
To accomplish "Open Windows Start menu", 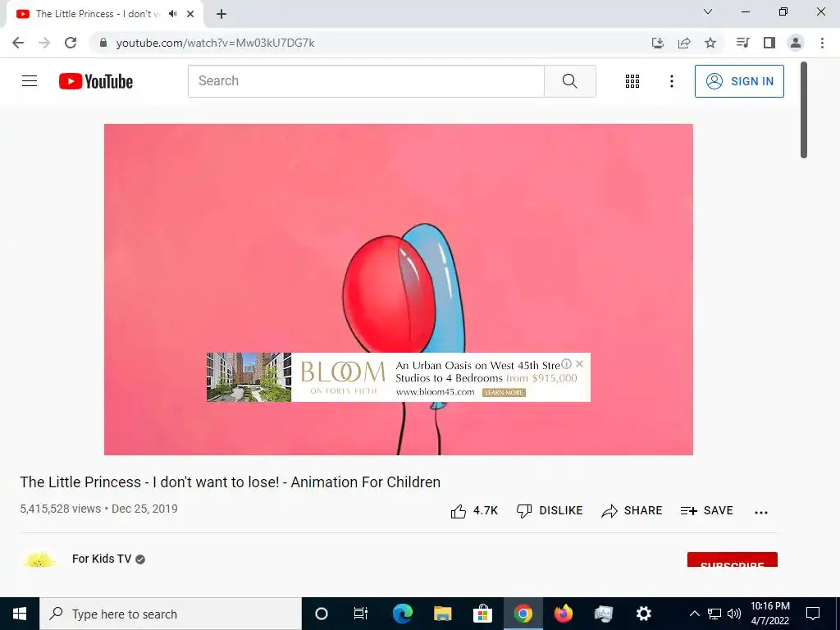I will coord(20,614).
